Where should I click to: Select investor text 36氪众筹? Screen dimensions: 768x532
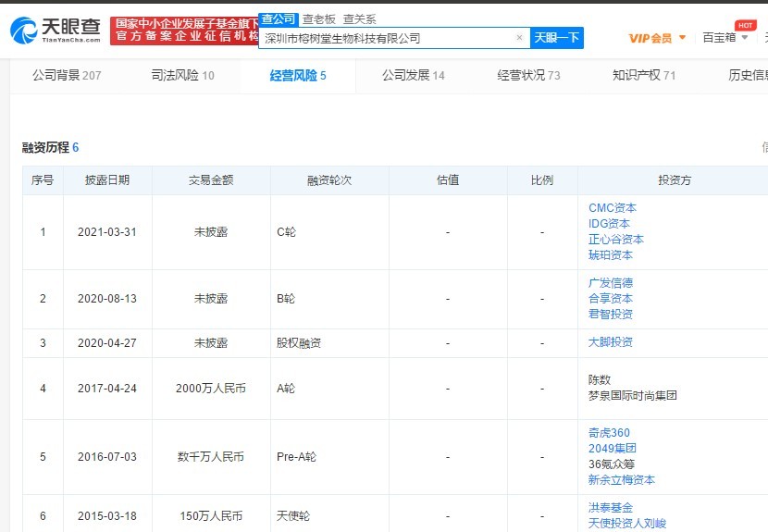(x=612, y=464)
